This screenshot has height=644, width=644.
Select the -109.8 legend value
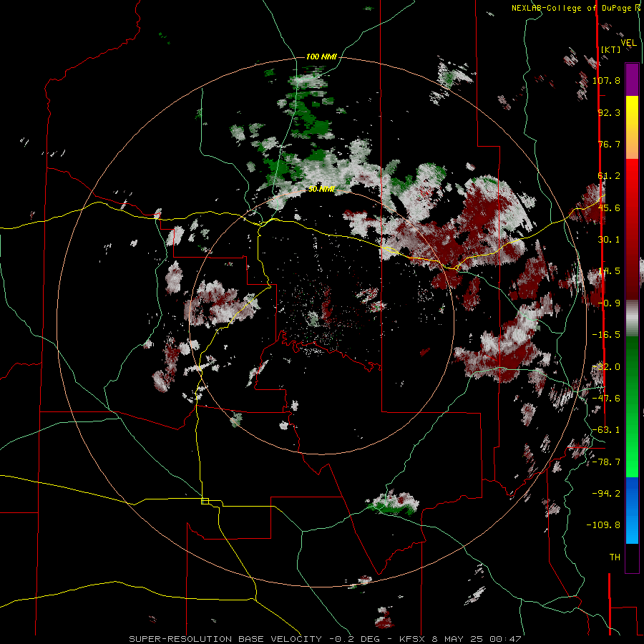click(604, 525)
